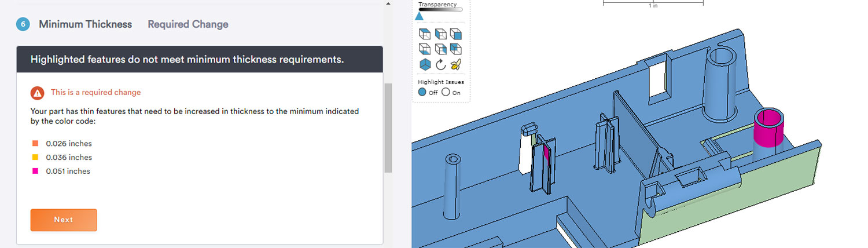The width and height of the screenshot is (868, 248).
Task: Set Highlight Issues to Off
Action: (422, 92)
